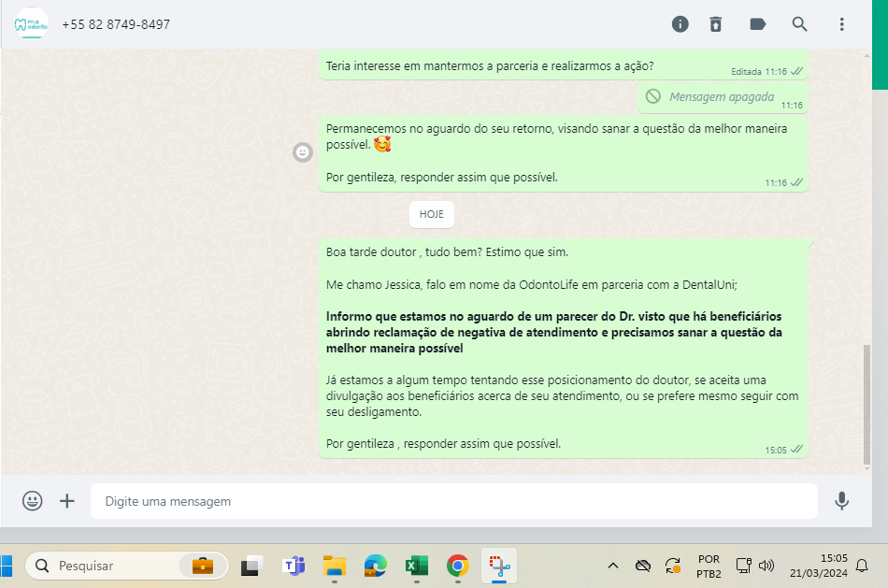Open contact info icon in chat header
Image resolution: width=888 pixels, height=588 pixels.
(680, 24)
